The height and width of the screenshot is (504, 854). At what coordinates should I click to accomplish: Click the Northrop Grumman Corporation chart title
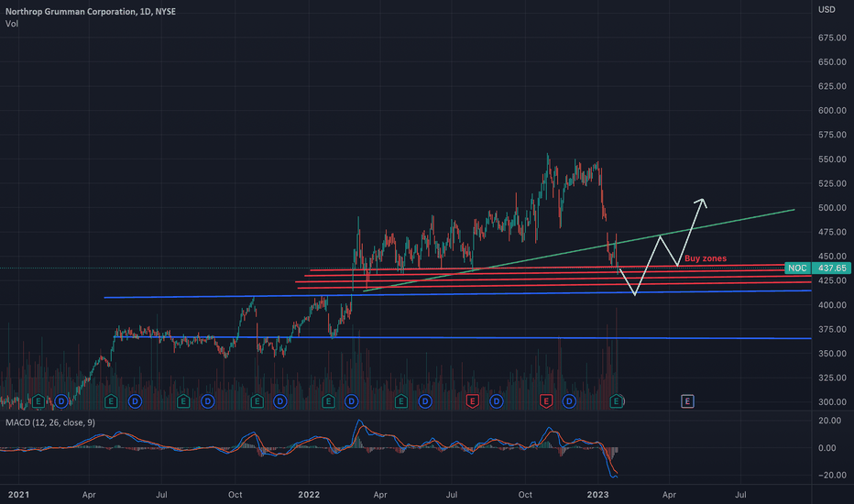(x=91, y=11)
